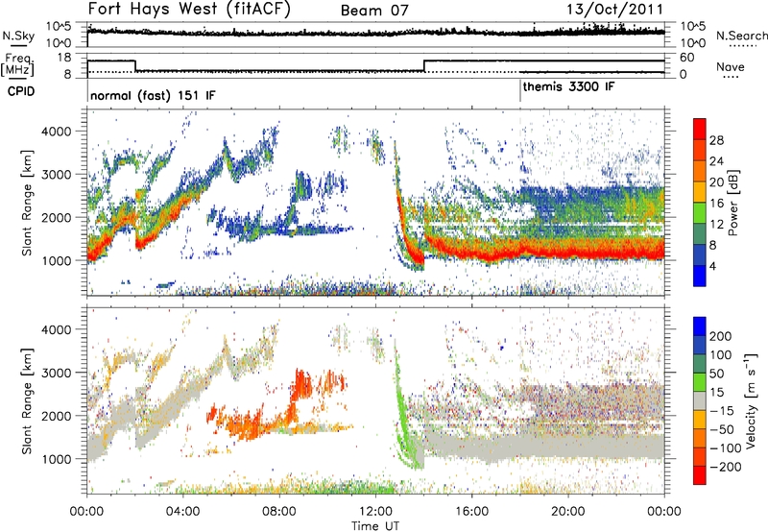Click the "CPID" row label
The image size is (768, 532).
pyautogui.click(x=21, y=91)
